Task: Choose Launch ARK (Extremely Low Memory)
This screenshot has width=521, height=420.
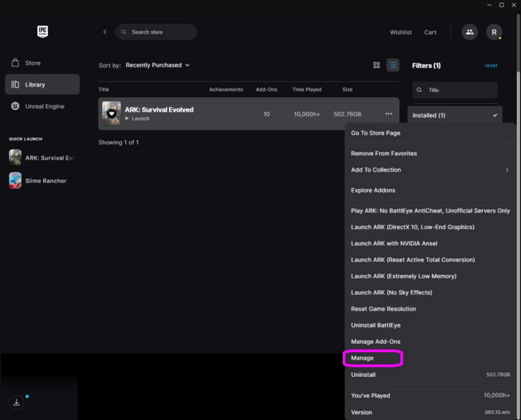Action: point(430,276)
